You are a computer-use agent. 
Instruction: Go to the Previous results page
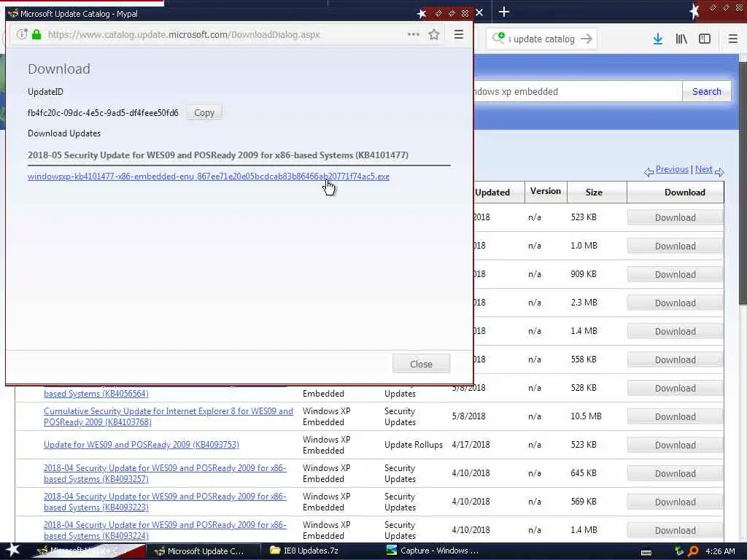click(672, 169)
